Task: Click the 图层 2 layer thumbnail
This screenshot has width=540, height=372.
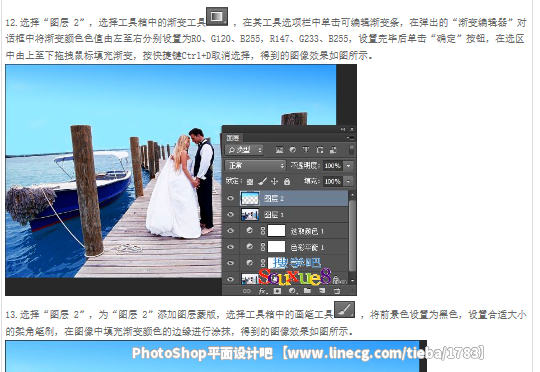Action: [x=250, y=198]
